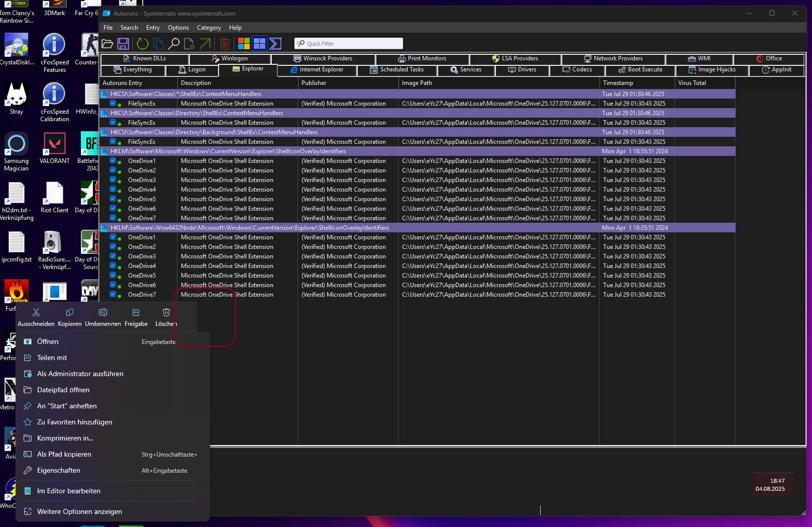The image size is (812, 527).
Task: Select the cFosSpeed Calibration desktop icon
Action: click(55, 102)
